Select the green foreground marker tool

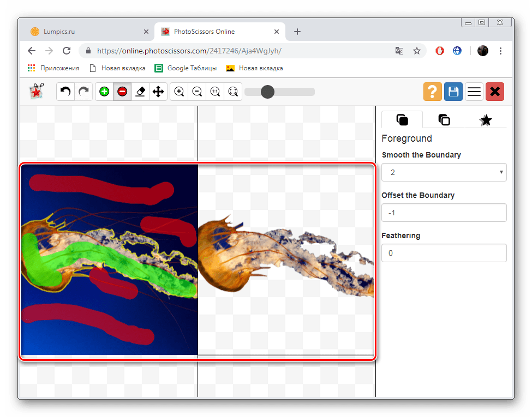pyautogui.click(x=104, y=92)
